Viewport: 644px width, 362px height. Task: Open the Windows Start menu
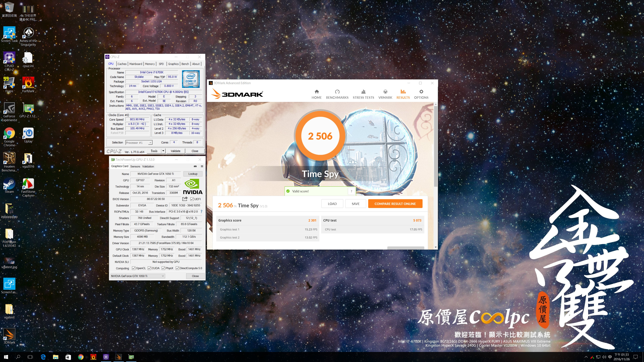click(x=6, y=357)
